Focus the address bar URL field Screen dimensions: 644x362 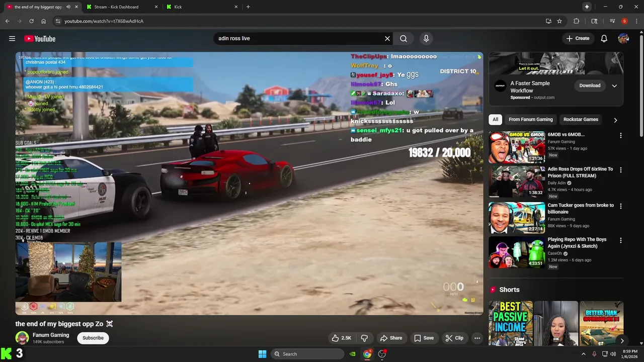pyautogui.click(x=302, y=21)
